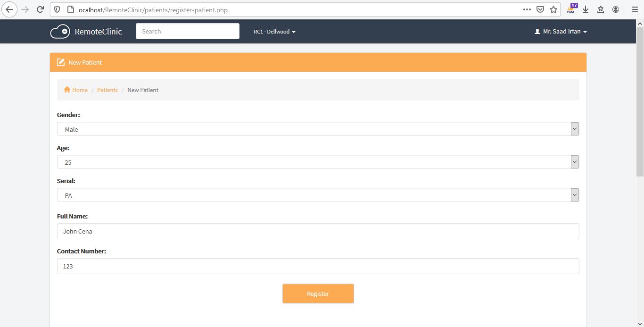This screenshot has width=644, height=327.
Task: Click the New Patient panel header title
Action: click(85, 62)
